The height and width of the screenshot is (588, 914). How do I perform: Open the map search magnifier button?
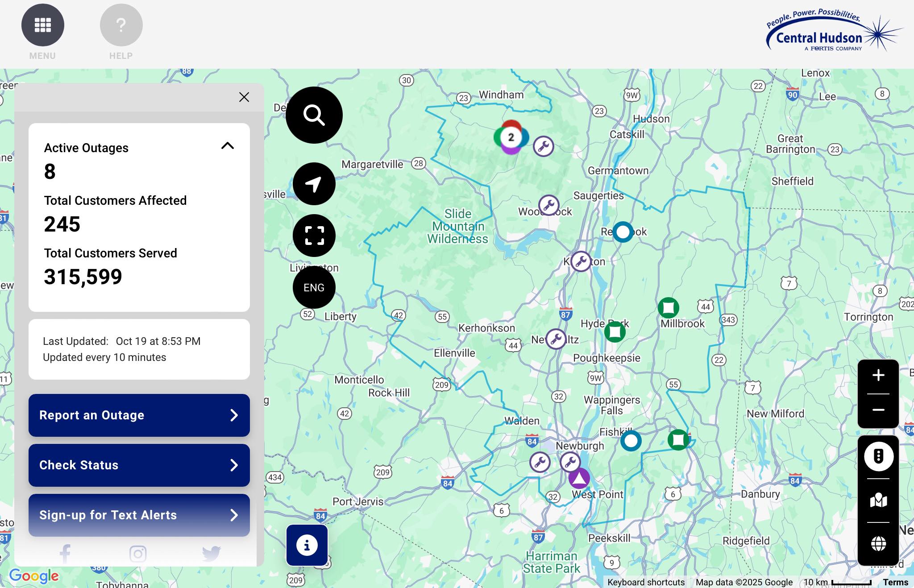click(314, 115)
